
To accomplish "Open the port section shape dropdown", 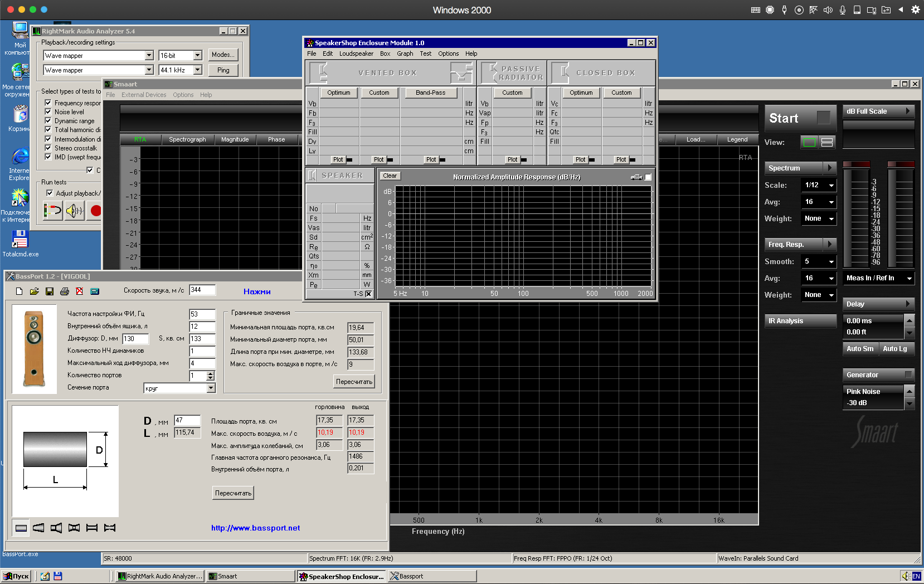I will coord(211,388).
